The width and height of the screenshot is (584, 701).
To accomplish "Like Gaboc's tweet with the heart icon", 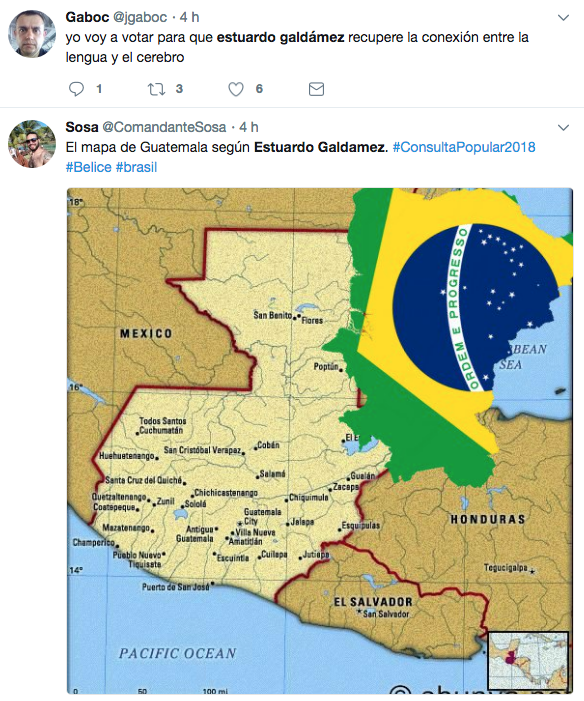I will point(236,89).
